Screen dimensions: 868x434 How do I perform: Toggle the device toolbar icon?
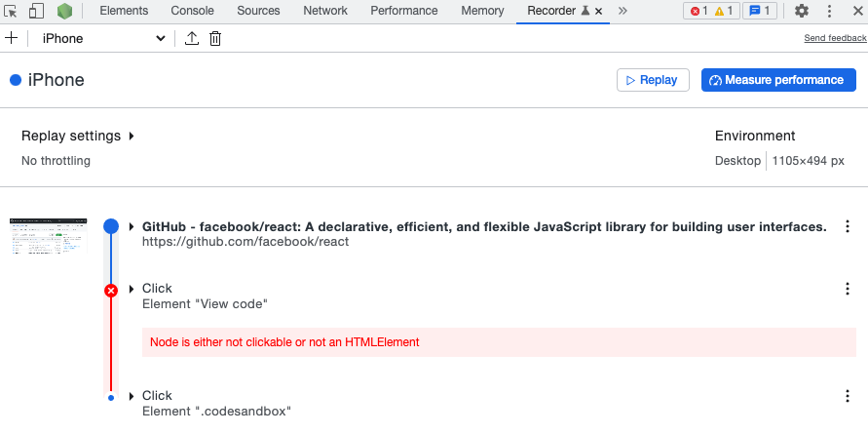[36, 11]
